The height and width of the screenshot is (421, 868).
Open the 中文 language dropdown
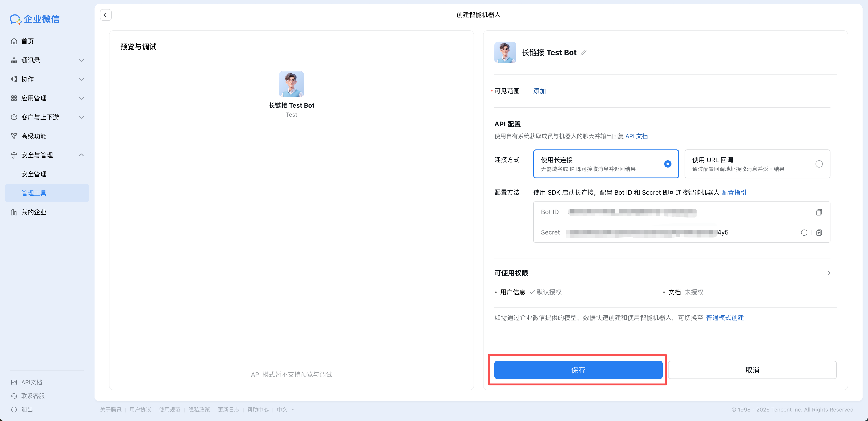tap(285, 409)
